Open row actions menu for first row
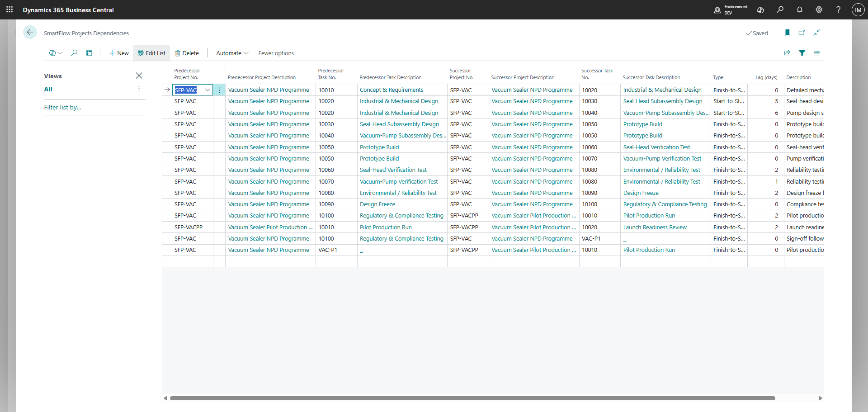The image size is (868, 412). (x=219, y=90)
